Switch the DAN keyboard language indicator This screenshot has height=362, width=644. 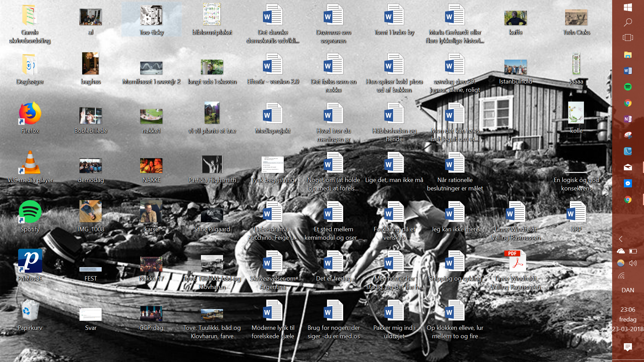(x=628, y=290)
